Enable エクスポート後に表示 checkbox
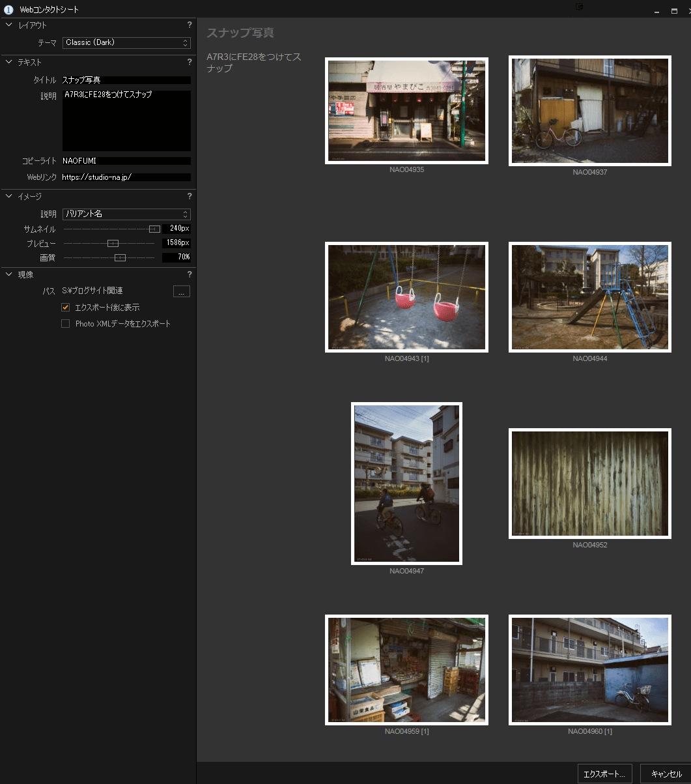Viewport: 691px width, 784px height. (65, 308)
